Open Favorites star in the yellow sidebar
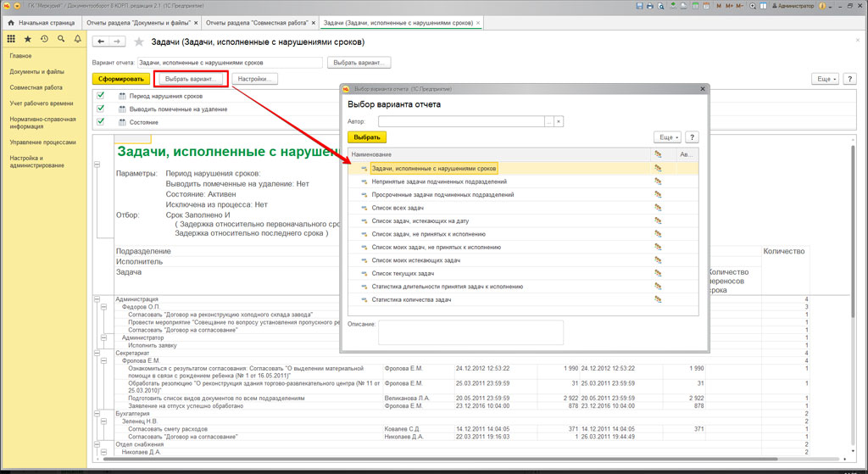This screenshot has height=474, width=868. pos(28,39)
